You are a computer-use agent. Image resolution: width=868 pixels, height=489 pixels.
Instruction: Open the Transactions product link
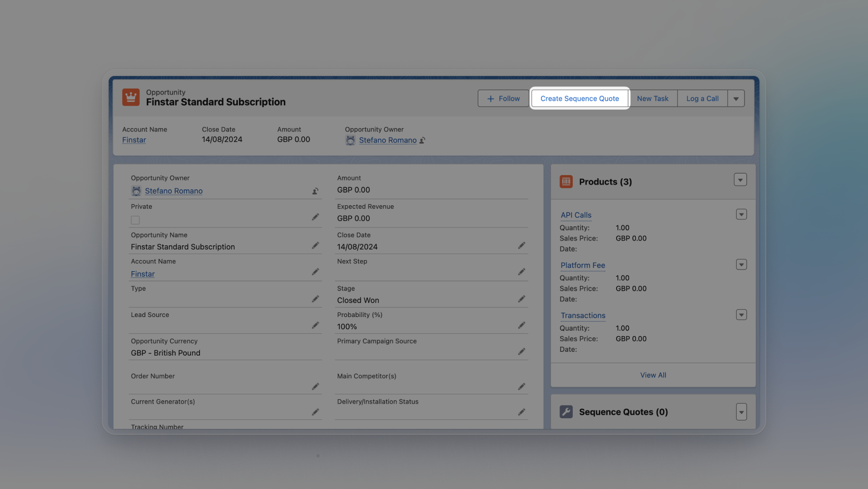[583, 315]
